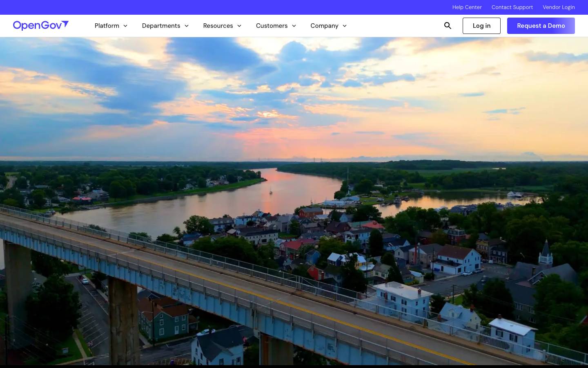Expand the Platform chevron arrow
Viewport: 588px width, 368px height.
click(x=125, y=26)
